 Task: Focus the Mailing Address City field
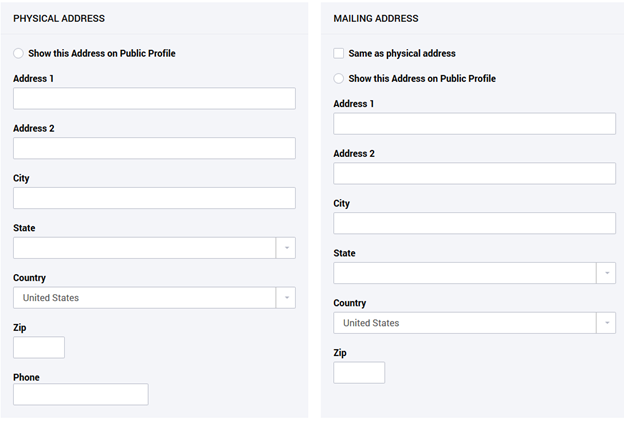[474, 223]
